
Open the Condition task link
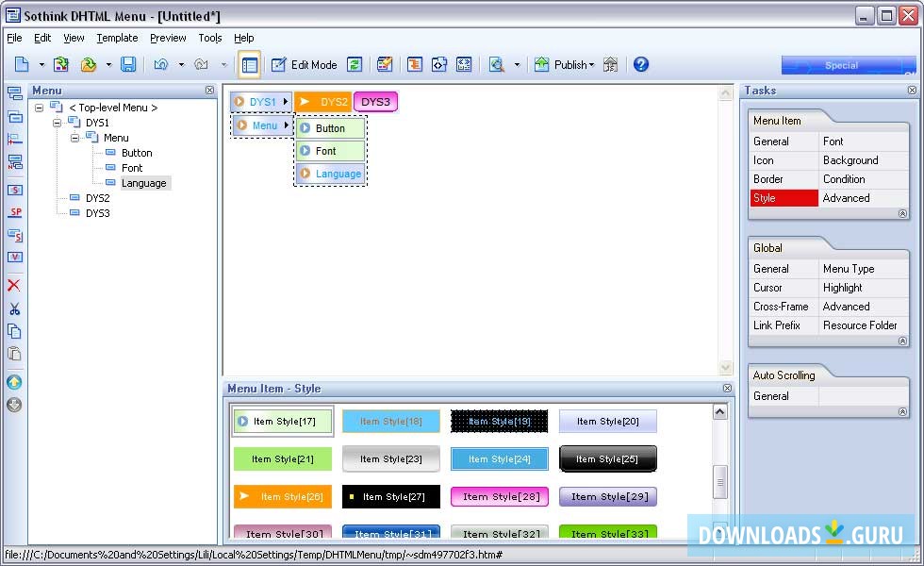(844, 179)
